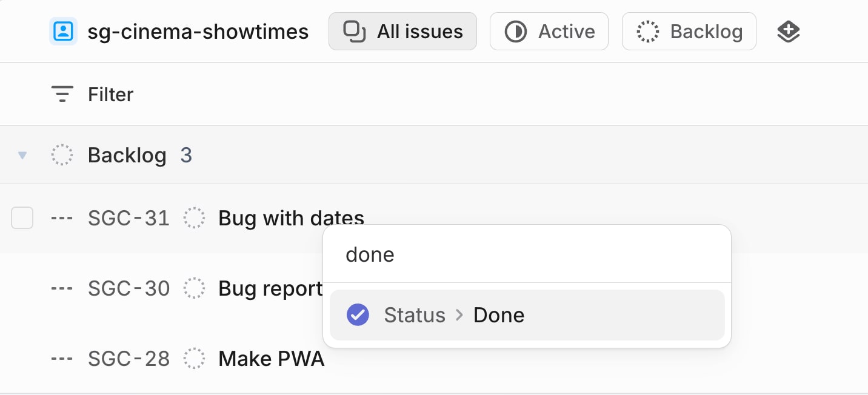Click the sg-cinema-showtimes project icon
The height and width of the screenshot is (395, 868).
coord(63,31)
